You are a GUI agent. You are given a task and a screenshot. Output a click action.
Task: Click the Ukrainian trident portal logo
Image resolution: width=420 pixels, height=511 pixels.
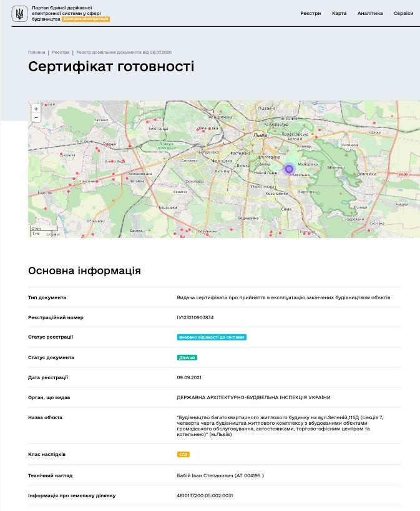(x=19, y=14)
